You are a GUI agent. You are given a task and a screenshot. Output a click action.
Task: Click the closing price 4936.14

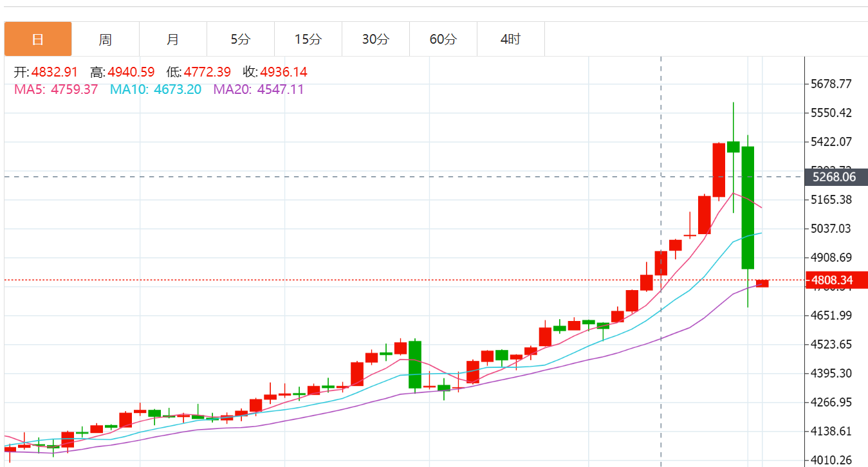point(284,72)
